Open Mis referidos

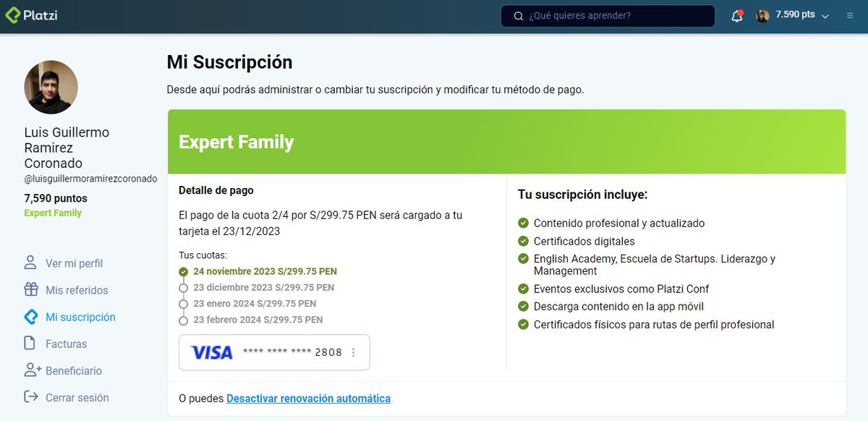point(77,290)
